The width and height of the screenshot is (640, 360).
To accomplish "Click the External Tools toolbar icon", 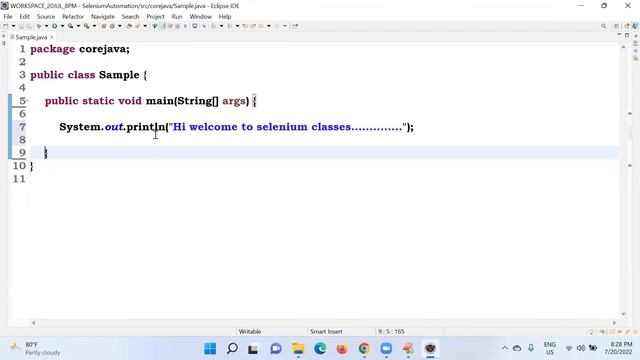I will (87, 26).
